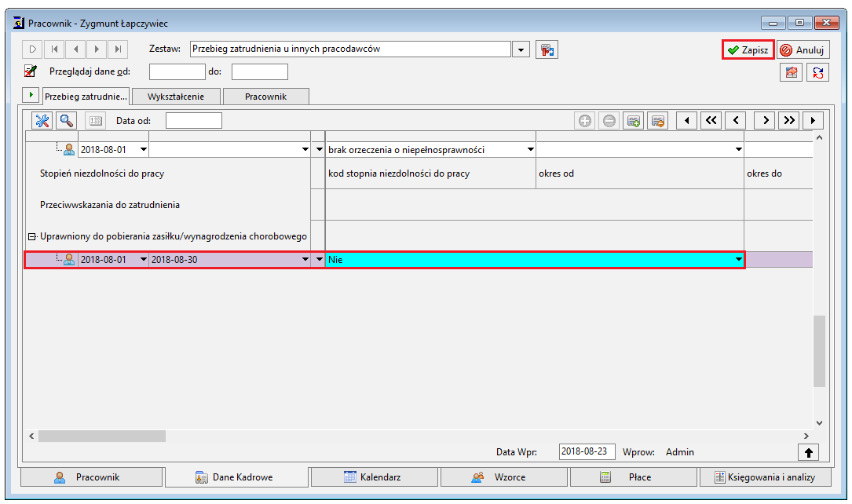Open empty end-date dropdown in first row

(305, 149)
